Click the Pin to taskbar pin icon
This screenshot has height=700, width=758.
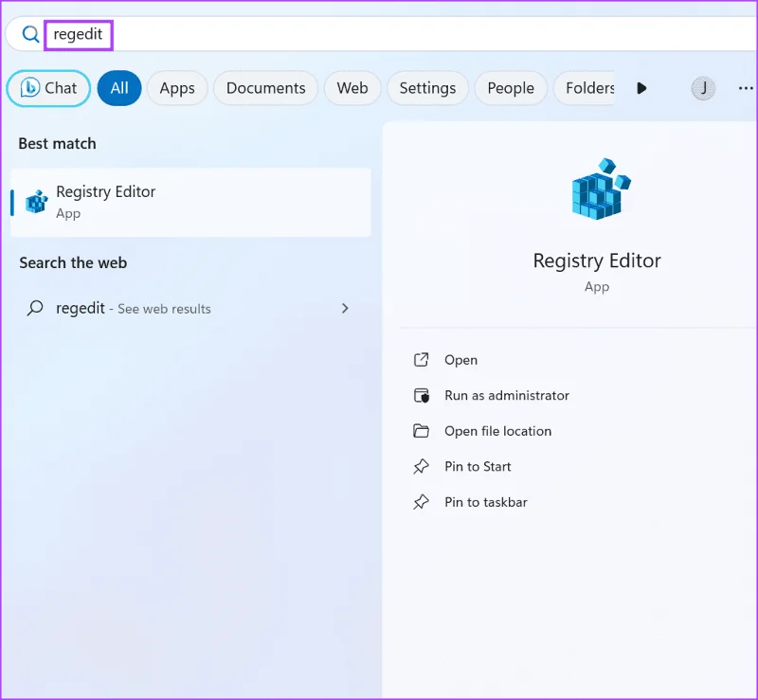tap(421, 502)
